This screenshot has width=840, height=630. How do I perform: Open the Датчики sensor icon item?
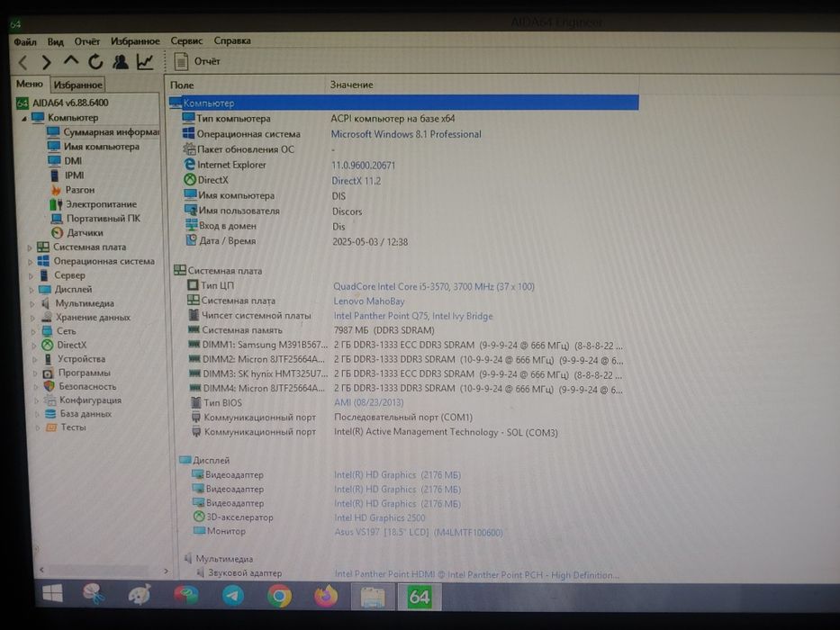(58, 233)
